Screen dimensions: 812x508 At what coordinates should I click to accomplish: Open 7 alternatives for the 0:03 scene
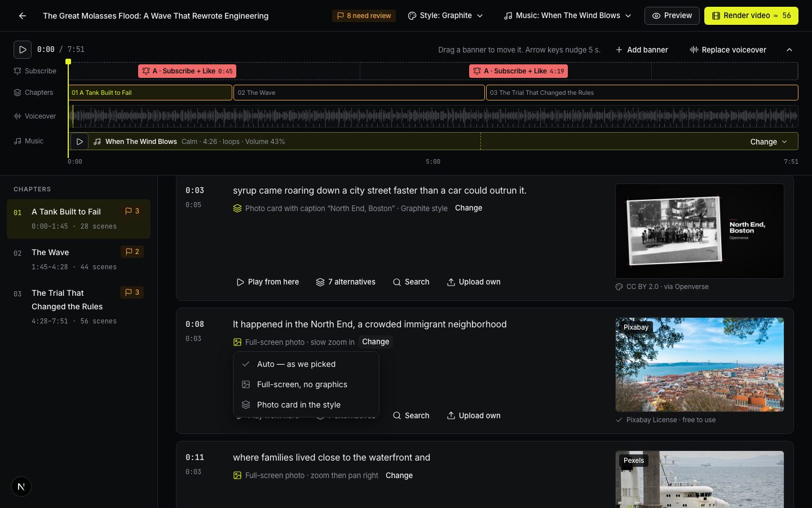coord(346,282)
